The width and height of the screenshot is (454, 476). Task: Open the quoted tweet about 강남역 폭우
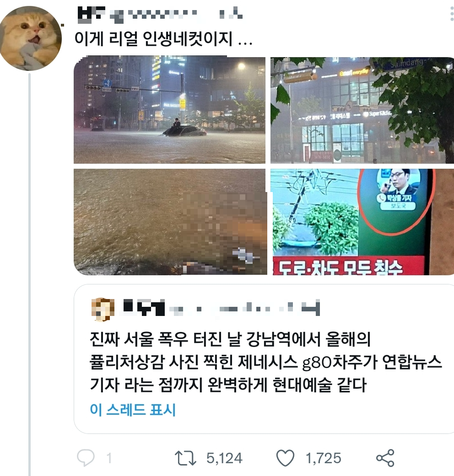pos(264,359)
